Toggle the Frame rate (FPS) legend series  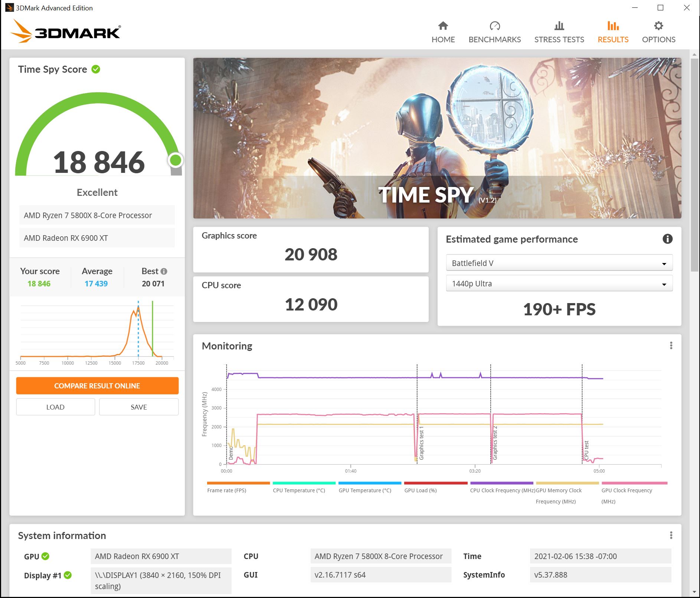coord(227,490)
